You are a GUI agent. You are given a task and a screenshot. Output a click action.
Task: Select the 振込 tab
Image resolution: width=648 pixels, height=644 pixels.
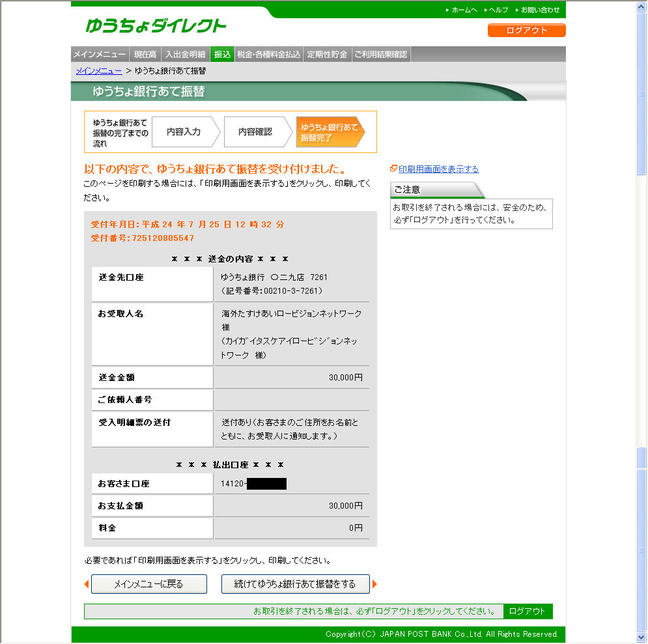tap(222, 54)
